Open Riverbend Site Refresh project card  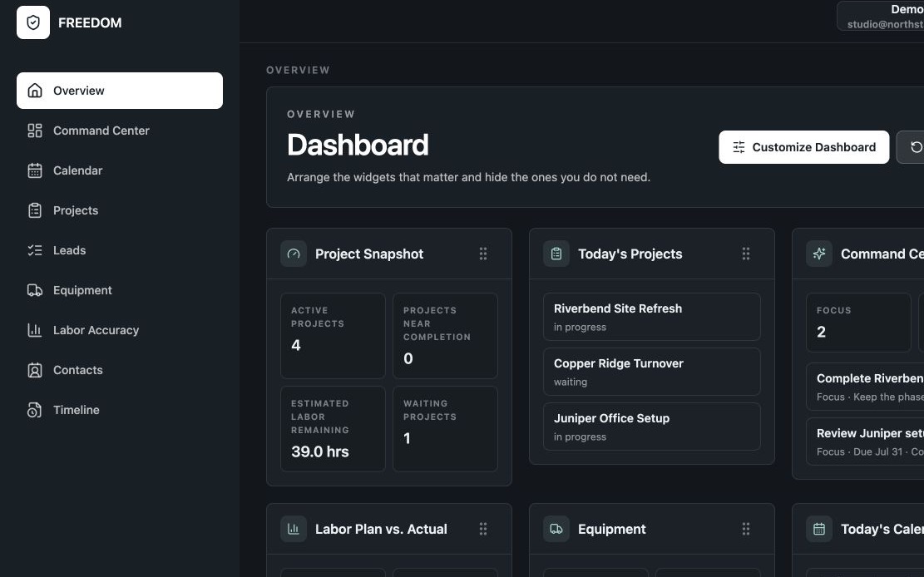[x=652, y=317]
